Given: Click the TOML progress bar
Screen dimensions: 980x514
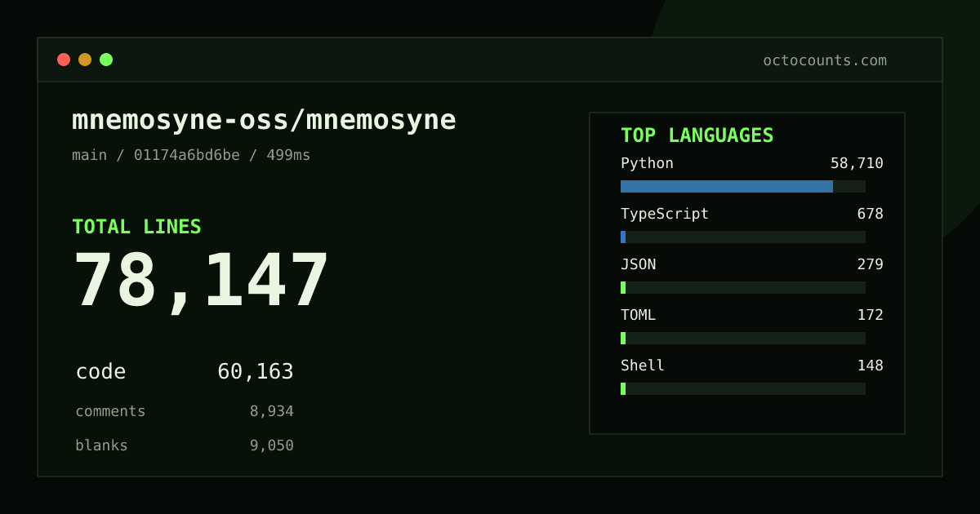Looking at the screenshot, I should (743, 338).
